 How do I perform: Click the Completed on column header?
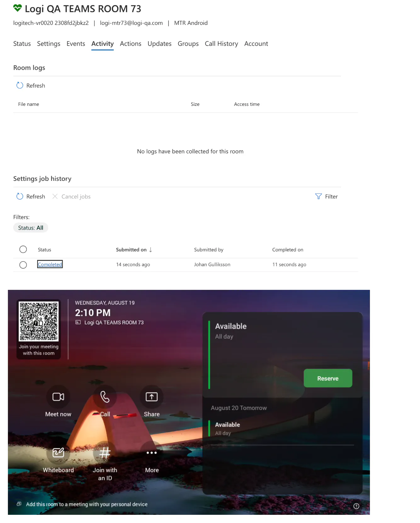[288, 250]
